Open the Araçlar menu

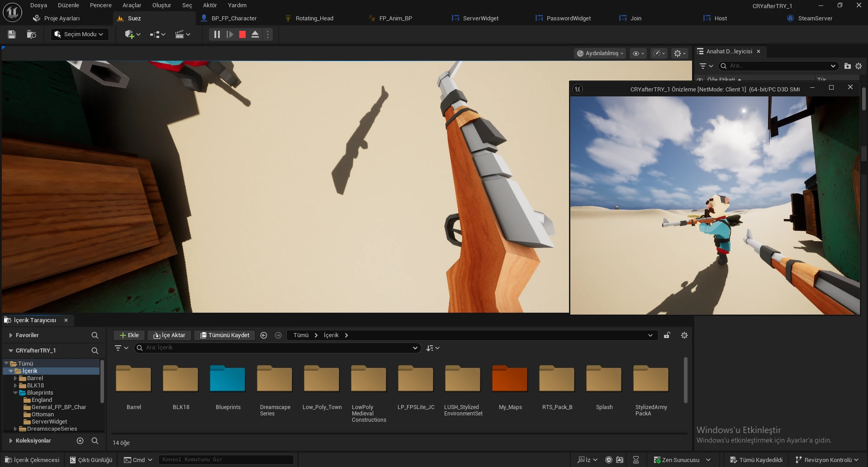(x=132, y=5)
